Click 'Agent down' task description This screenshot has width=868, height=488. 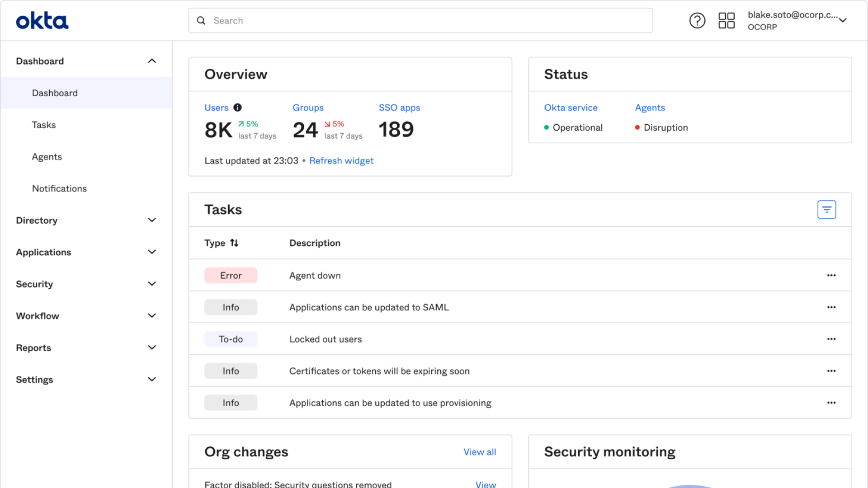315,276
